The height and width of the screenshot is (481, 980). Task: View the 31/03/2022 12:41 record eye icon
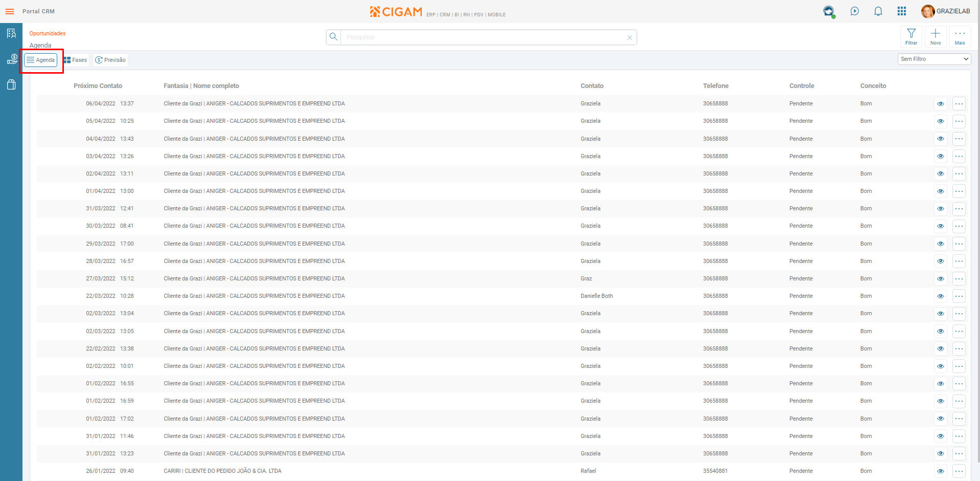tap(941, 209)
